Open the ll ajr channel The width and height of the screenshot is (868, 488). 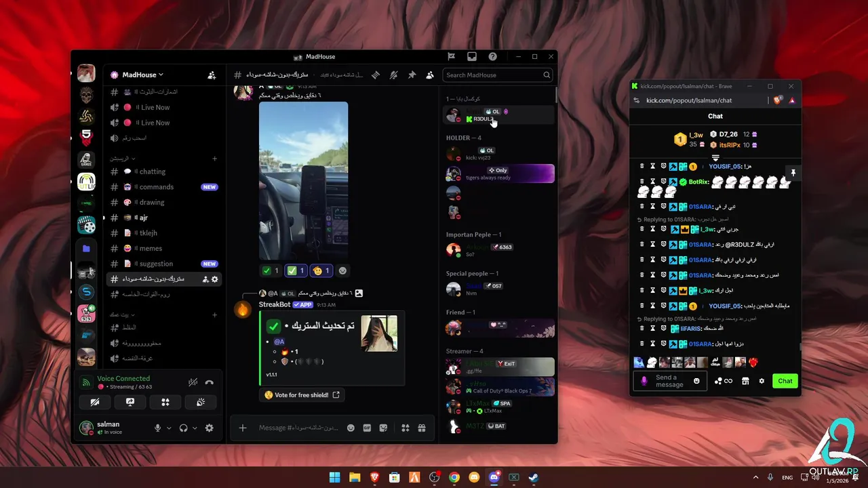[163, 218]
